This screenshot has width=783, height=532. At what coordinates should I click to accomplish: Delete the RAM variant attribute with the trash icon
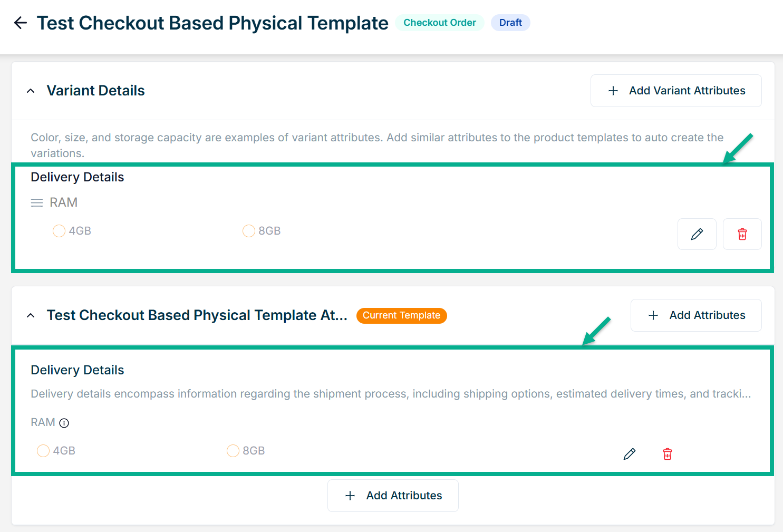point(742,234)
